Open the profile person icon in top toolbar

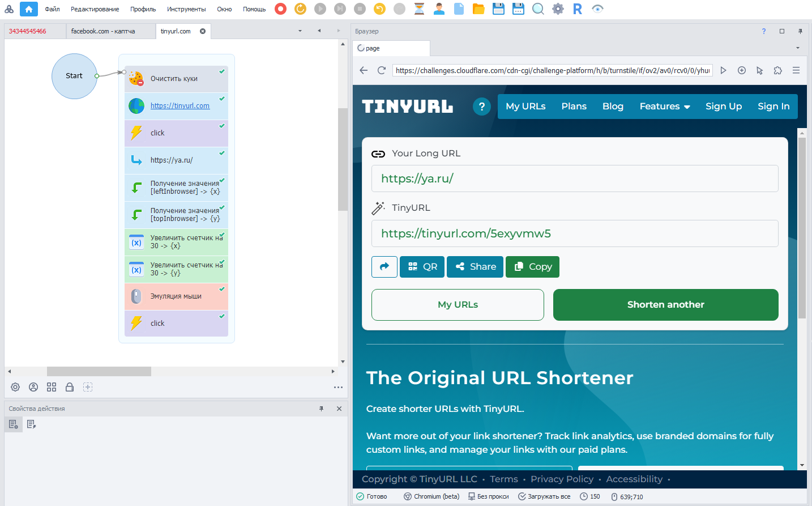[x=439, y=8]
